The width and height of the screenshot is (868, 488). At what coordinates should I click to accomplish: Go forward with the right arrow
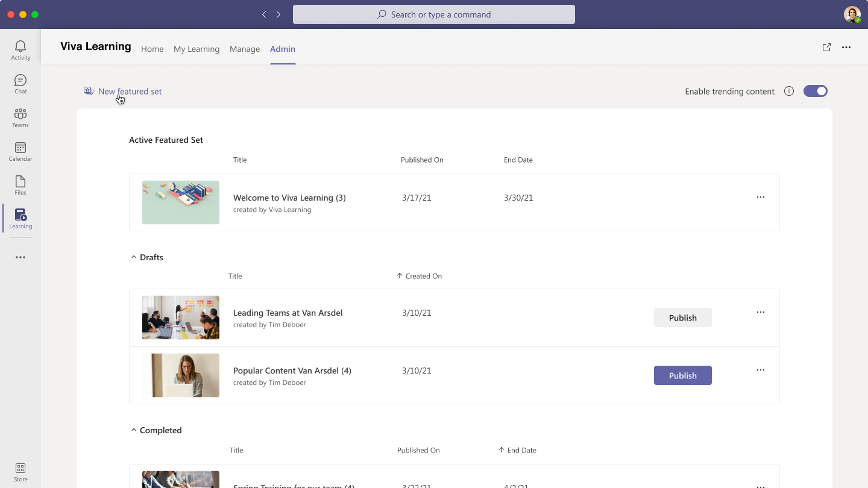pyautogui.click(x=278, y=14)
